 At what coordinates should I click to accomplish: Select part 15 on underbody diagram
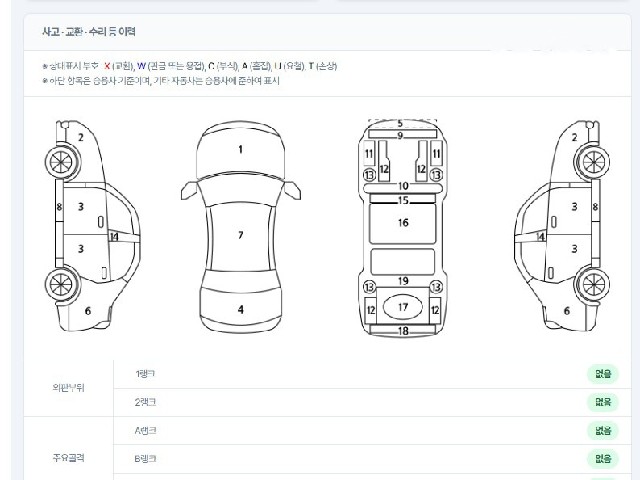(x=403, y=200)
